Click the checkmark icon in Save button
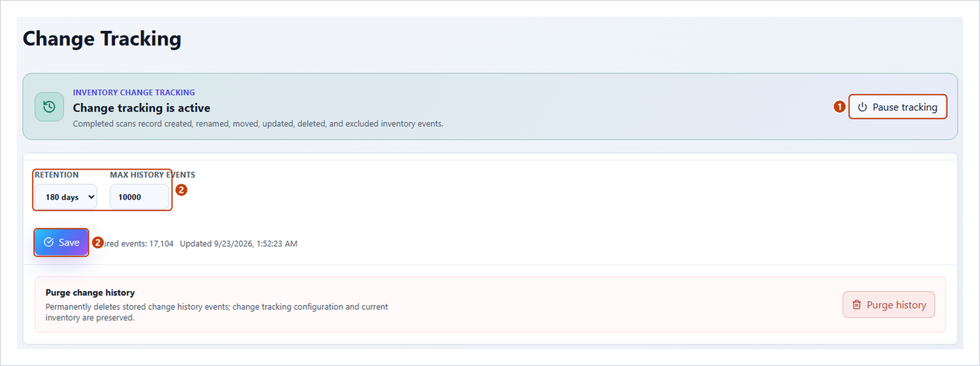This screenshot has width=980, height=366. [48, 242]
